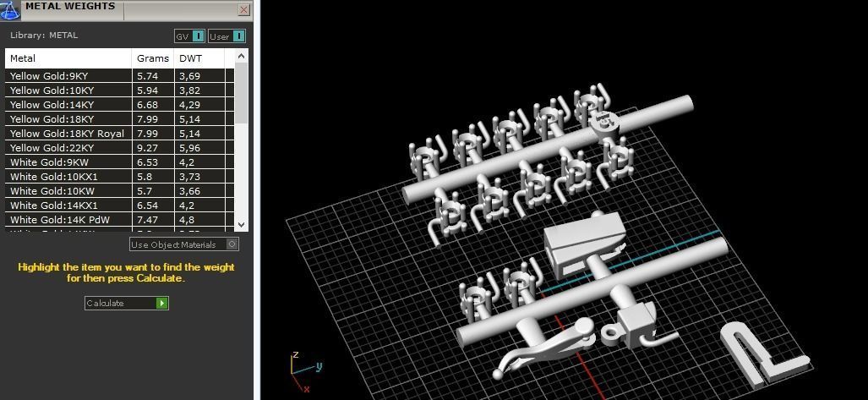Select the White Gold:10KX1 row

tap(119, 177)
